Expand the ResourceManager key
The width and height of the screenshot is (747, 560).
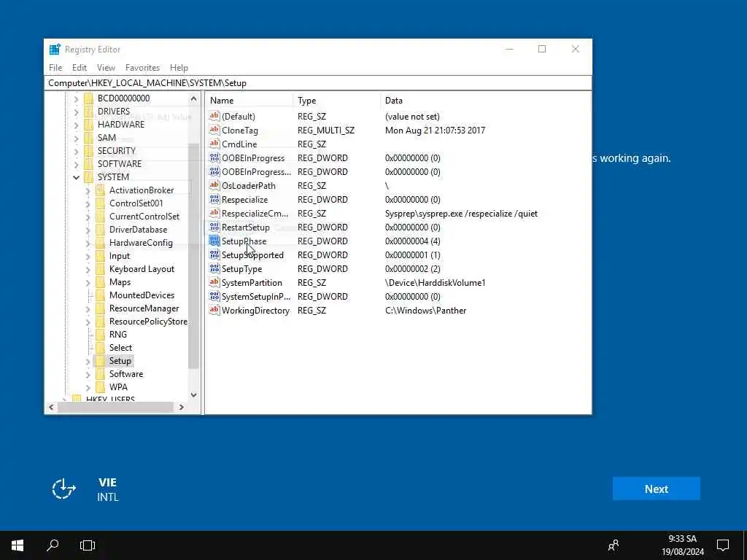point(88,309)
